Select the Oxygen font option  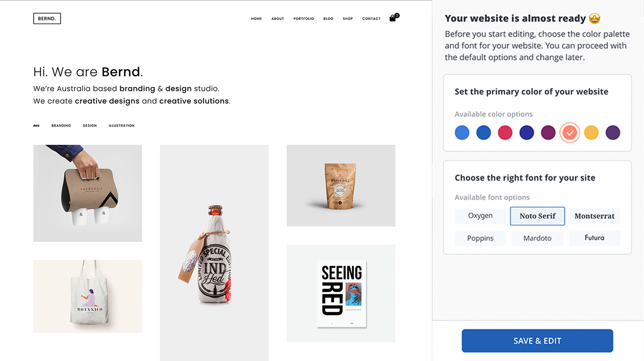pyautogui.click(x=480, y=216)
